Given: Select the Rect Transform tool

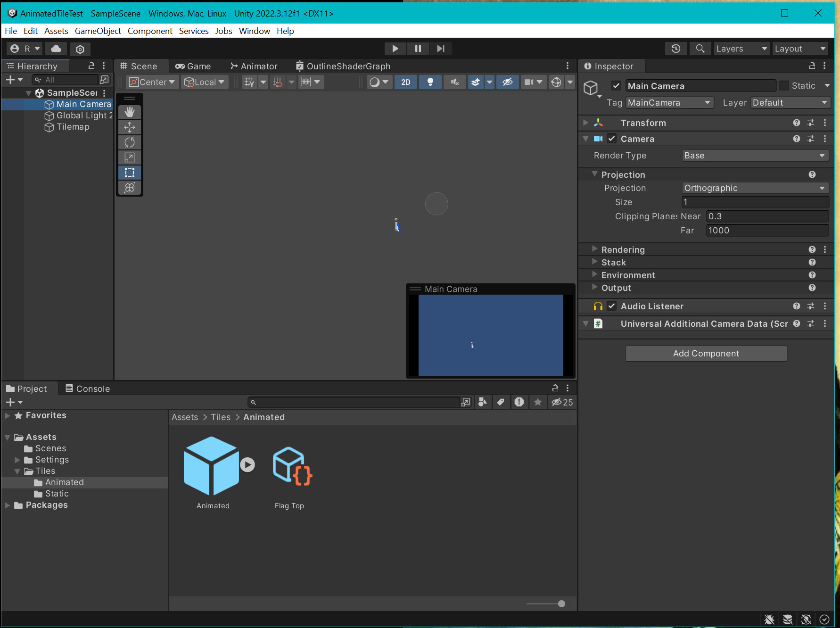Looking at the screenshot, I should (x=130, y=173).
